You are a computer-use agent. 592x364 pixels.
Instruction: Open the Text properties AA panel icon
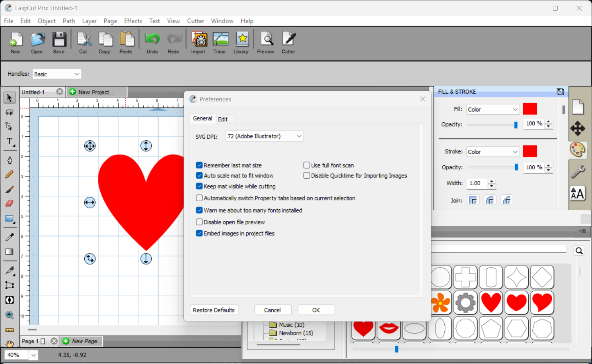[578, 193]
